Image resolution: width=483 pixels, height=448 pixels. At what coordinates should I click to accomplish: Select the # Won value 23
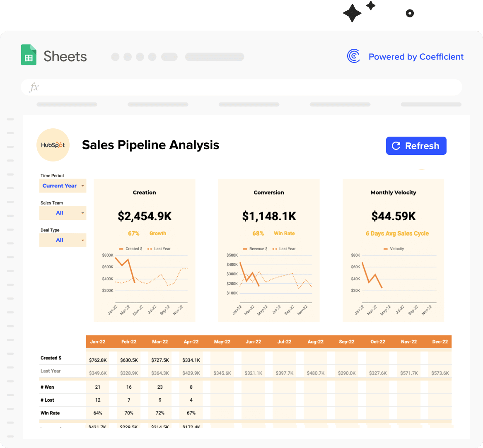tap(160, 387)
